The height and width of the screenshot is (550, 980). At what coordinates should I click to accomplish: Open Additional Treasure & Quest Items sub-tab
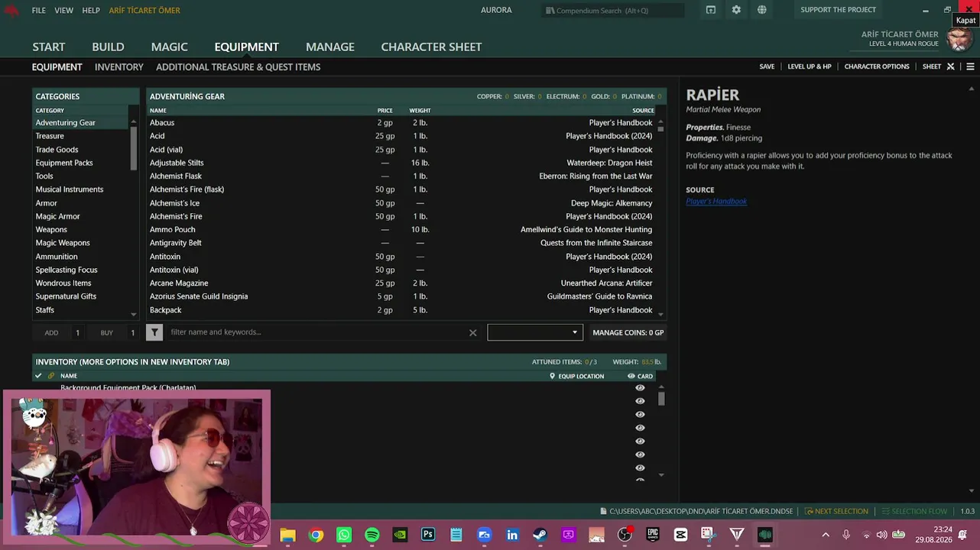click(239, 67)
